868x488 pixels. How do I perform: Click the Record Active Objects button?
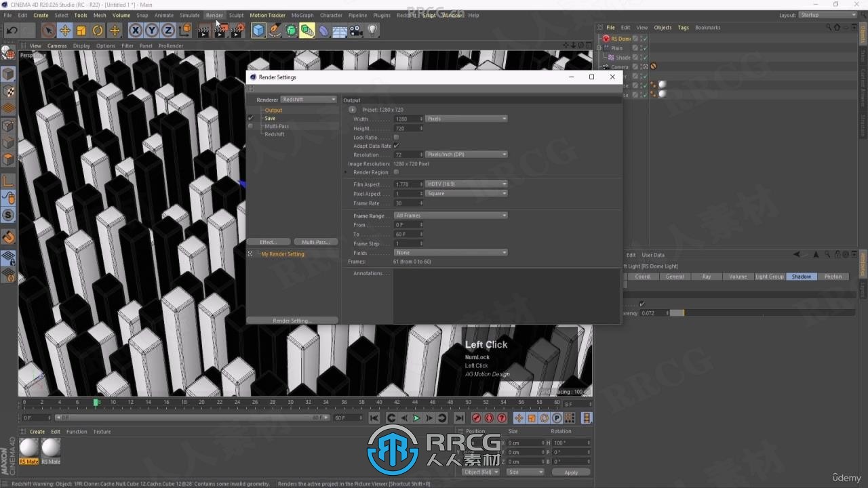pos(476,418)
